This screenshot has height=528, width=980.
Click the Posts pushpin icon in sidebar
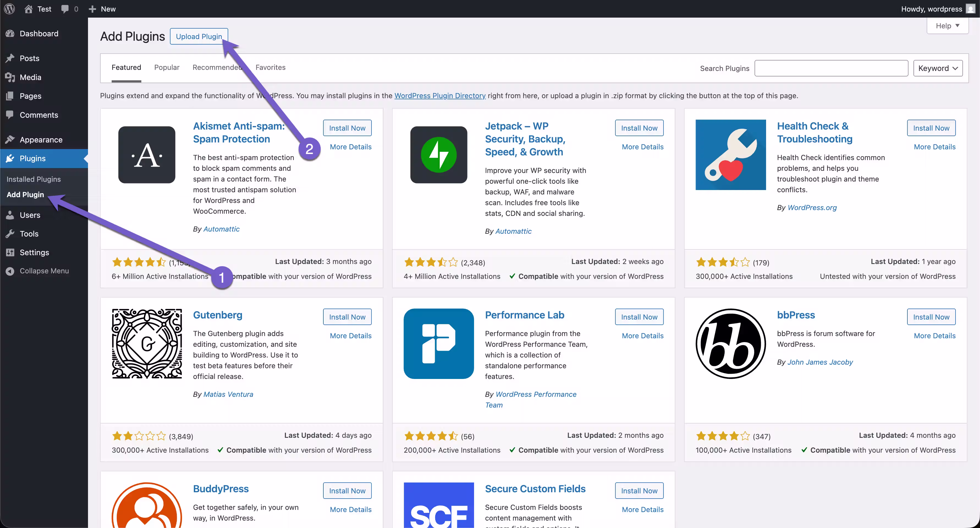10,58
